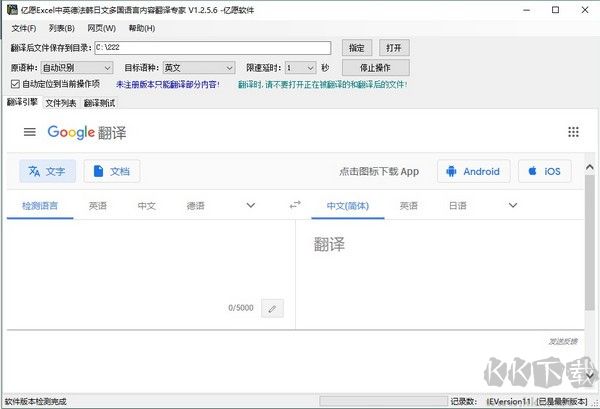Screen dimensions: 600x409
Task: Click the 软件版本检测完成 status text
Action: pyautogui.click(x=36, y=401)
